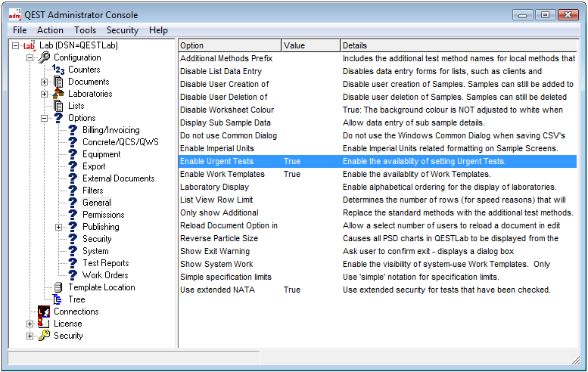Click the Connections icon in tree
Image resolution: width=588 pixels, height=372 pixels.
[44, 312]
